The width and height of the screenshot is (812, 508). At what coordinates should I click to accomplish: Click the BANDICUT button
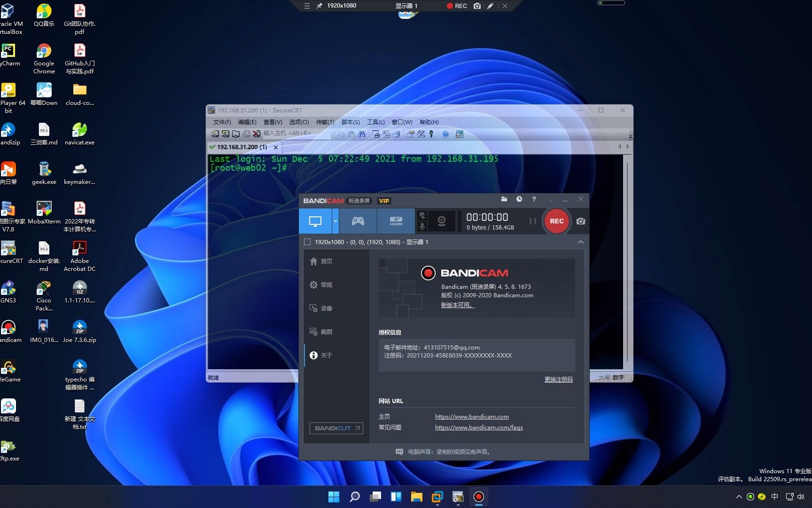point(336,428)
